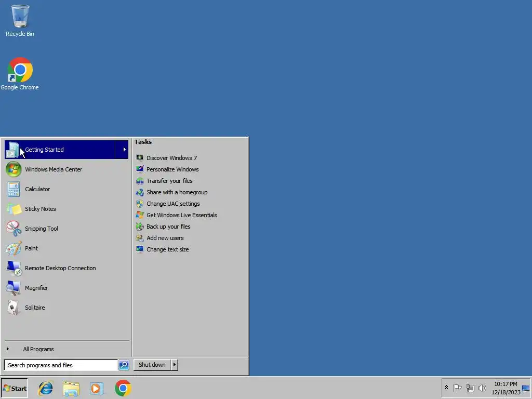532x399 pixels.
Task: Open Internet Explorer from the taskbar
Action: (46, 388)
